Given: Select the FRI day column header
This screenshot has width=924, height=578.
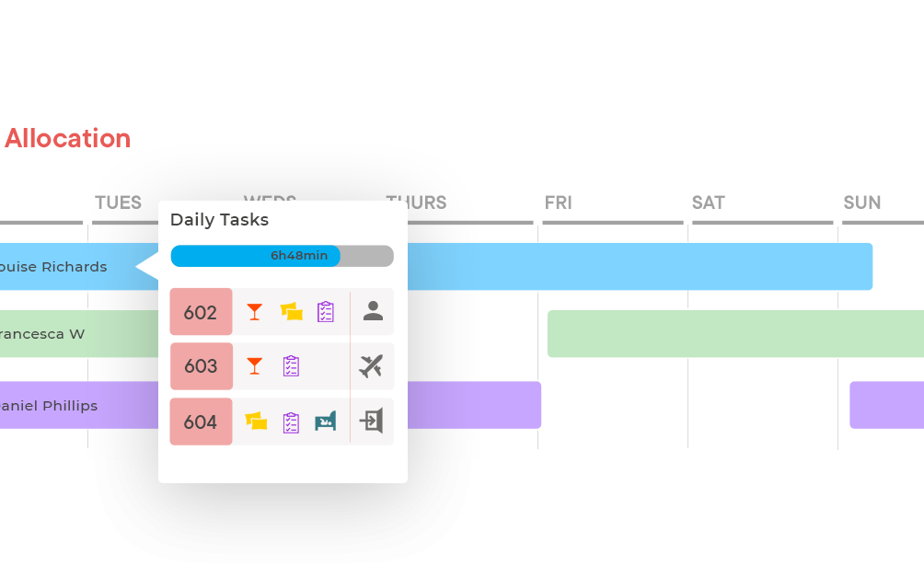Looking at the screenshot, I should [x=558, y=202].
